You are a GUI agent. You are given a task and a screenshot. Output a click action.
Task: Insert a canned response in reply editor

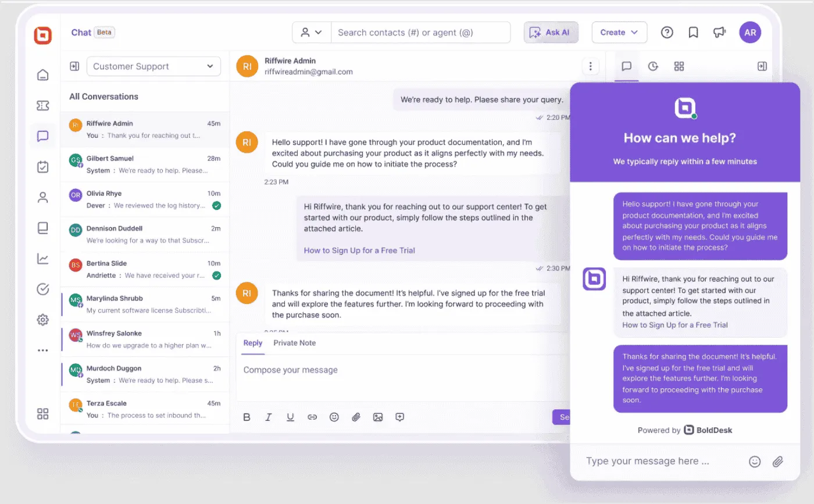[399, 417]
